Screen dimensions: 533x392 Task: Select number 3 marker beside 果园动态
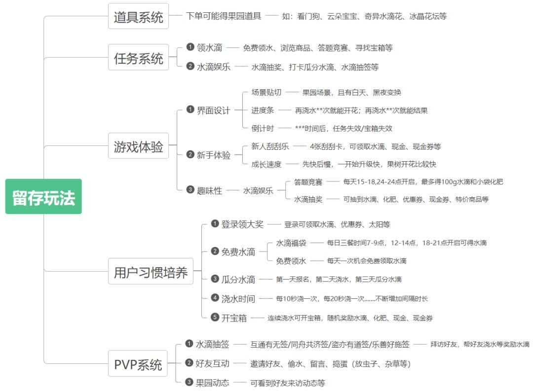click(x=189, y=382)
